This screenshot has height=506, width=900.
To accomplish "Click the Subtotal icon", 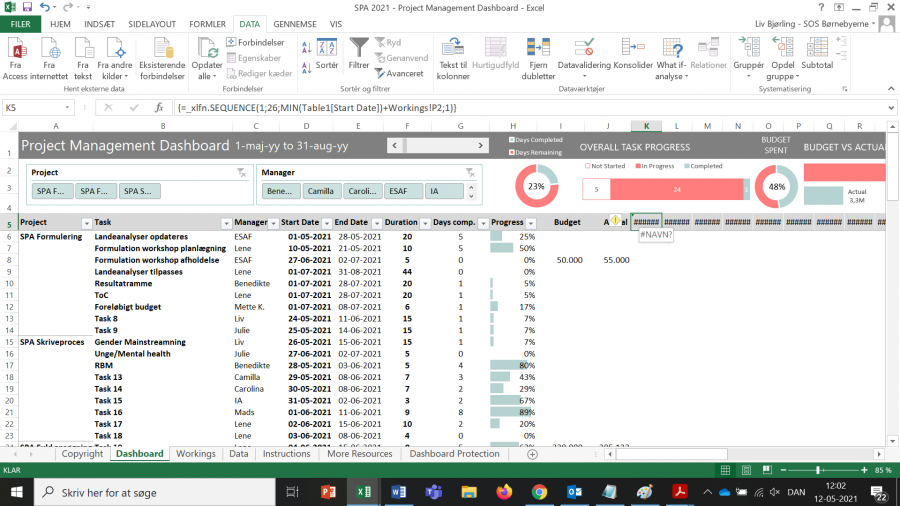I will [817, 48].
